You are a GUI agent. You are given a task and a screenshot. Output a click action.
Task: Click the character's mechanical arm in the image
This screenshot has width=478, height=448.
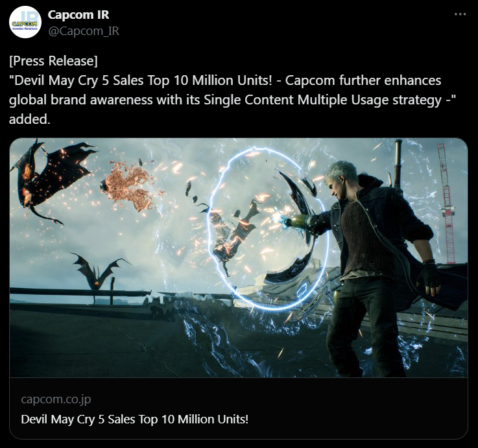click(300, 220)
